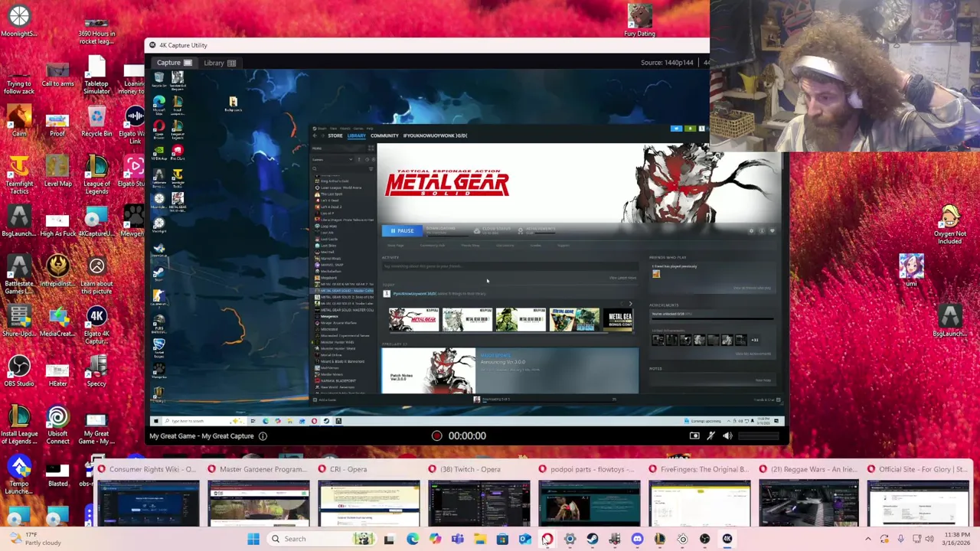Adjust the 4K Capture Utility volume slider
This screenshot has width=980, height=551.
[758, 435]
